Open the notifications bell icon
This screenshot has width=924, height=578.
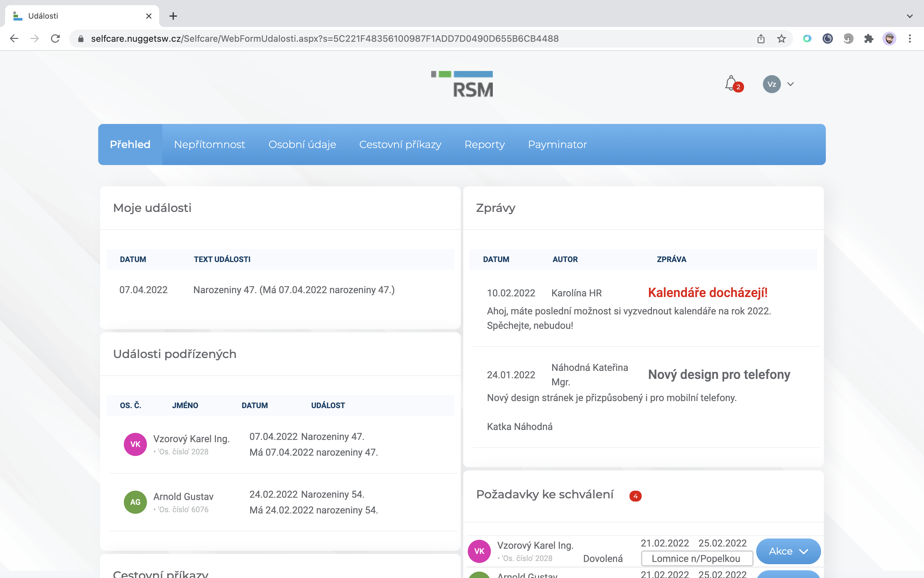[731, 83]
